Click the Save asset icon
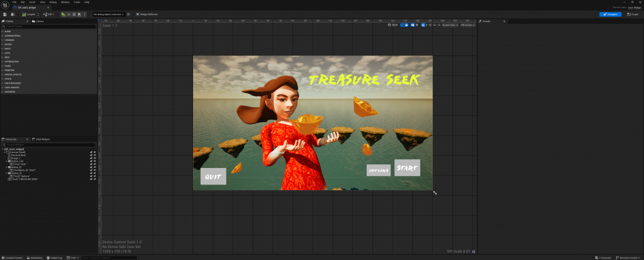The image size is (644, 260). coord(5,14)
